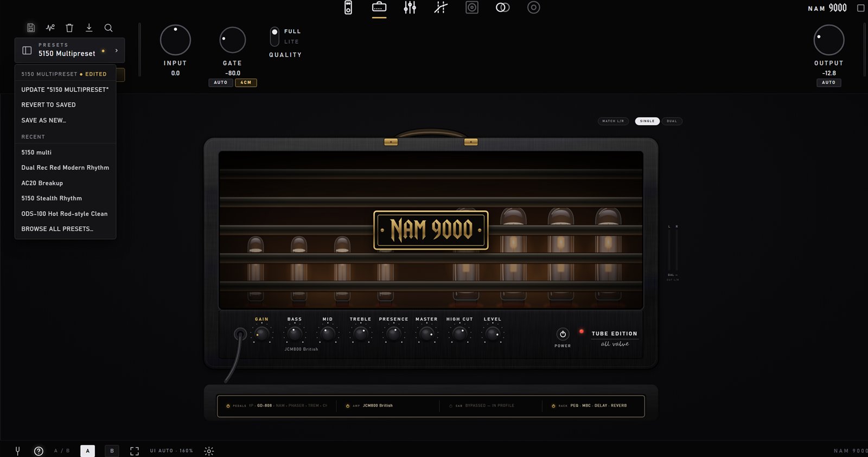The width and height of the screenshot is (868, 457).
Task: Select A/B slot B
Action: pyautogui.click(x=112, y=451)
